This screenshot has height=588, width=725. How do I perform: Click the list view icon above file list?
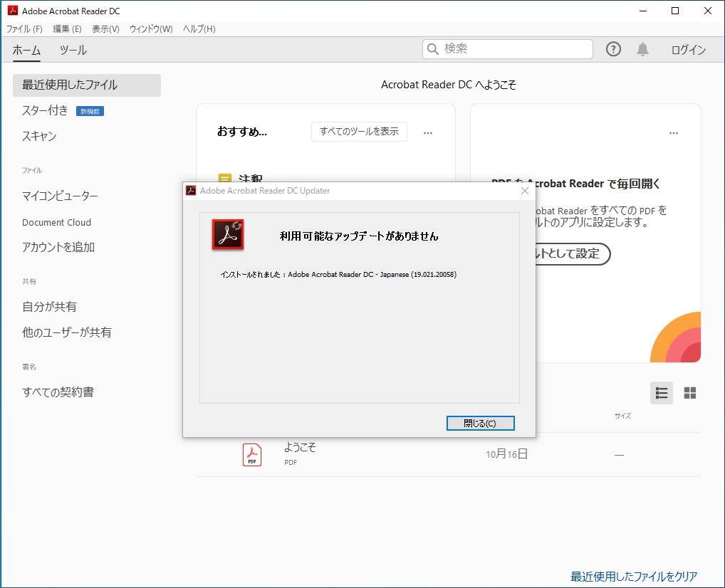[x=661, y=392]
